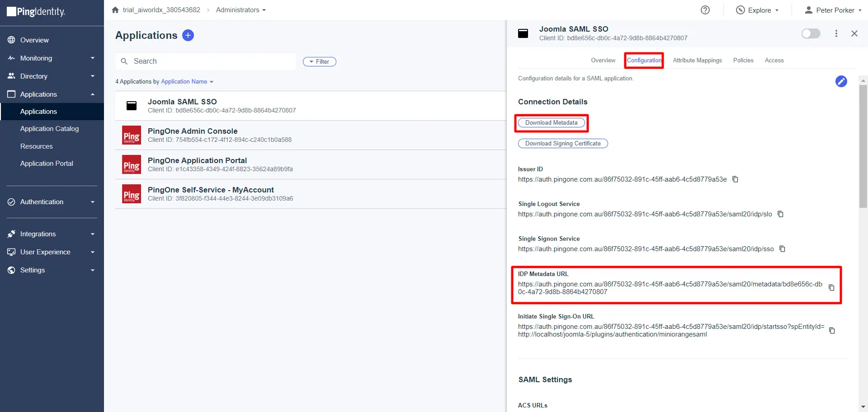Add a new application with plus icon
The height and width of the screenshot is (412, 868).
pyautogui.click(x=188, y=35)
